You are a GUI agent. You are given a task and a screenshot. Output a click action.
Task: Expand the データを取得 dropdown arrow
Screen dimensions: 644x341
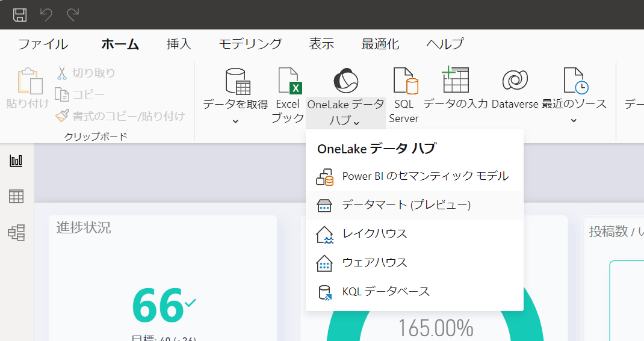235,121
